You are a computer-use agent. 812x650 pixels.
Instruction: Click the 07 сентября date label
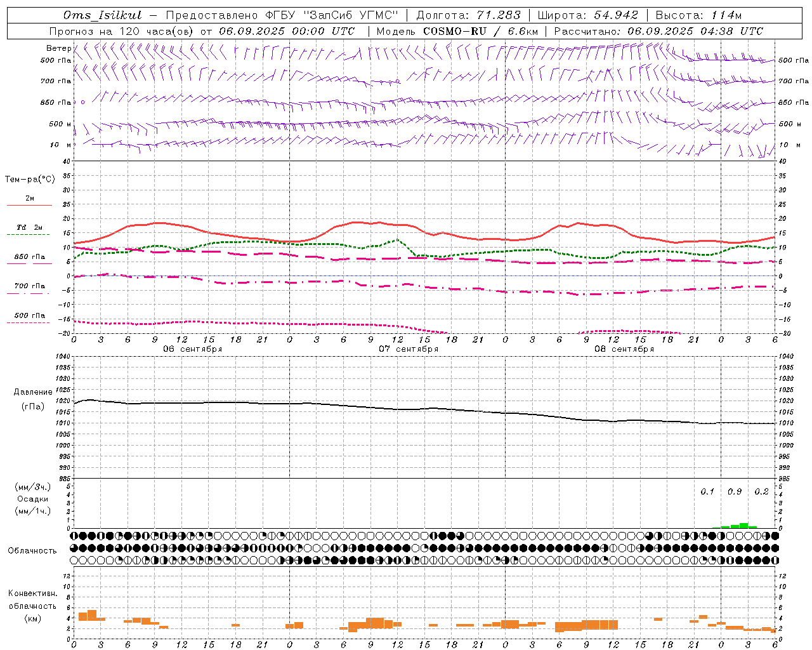[409, 349]
